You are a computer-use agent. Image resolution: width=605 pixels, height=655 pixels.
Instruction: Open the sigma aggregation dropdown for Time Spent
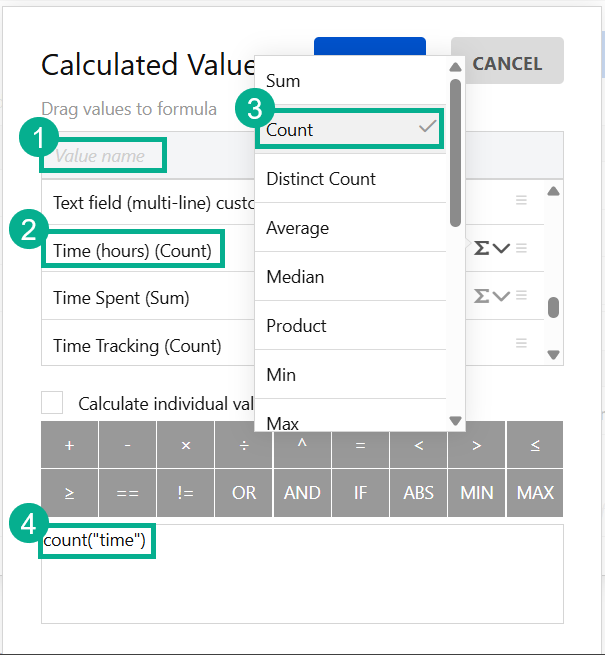[x=491, y=296]
